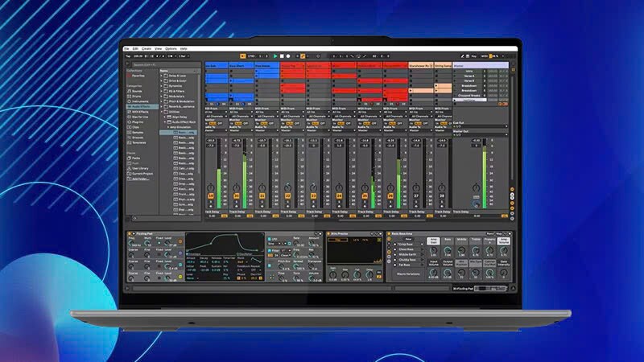Open the Current Project place
The image size is (644, 362).
[x=140, y=174]
